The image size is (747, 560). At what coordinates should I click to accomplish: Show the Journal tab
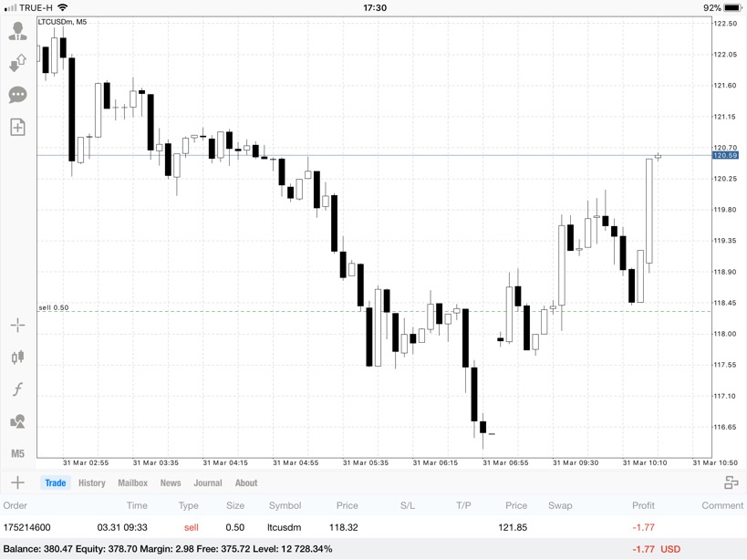coord(207,483)
